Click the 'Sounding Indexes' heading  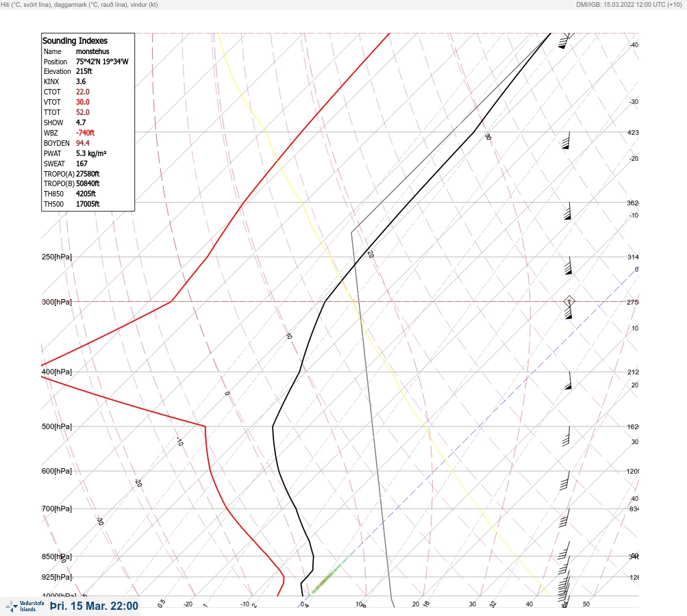point(75,40)
